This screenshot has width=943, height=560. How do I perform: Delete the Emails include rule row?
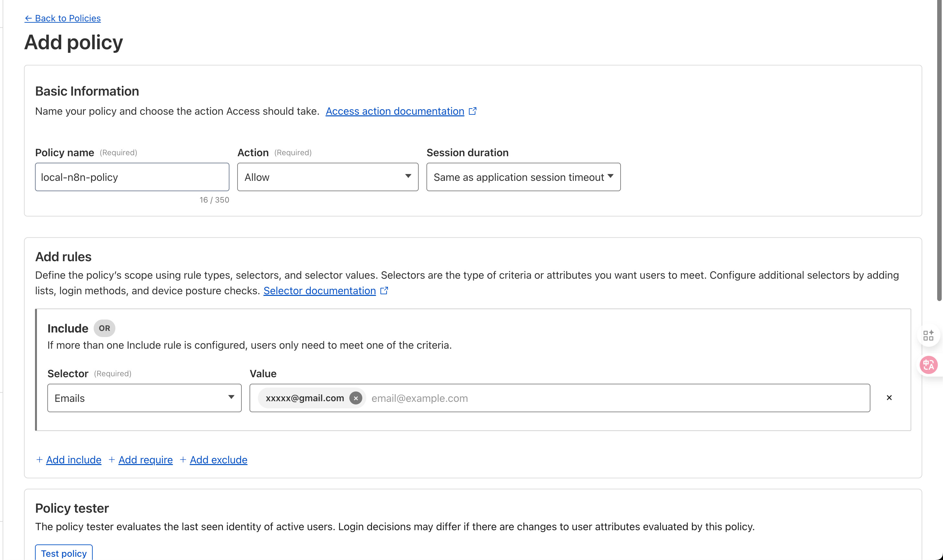coord(889,398)
